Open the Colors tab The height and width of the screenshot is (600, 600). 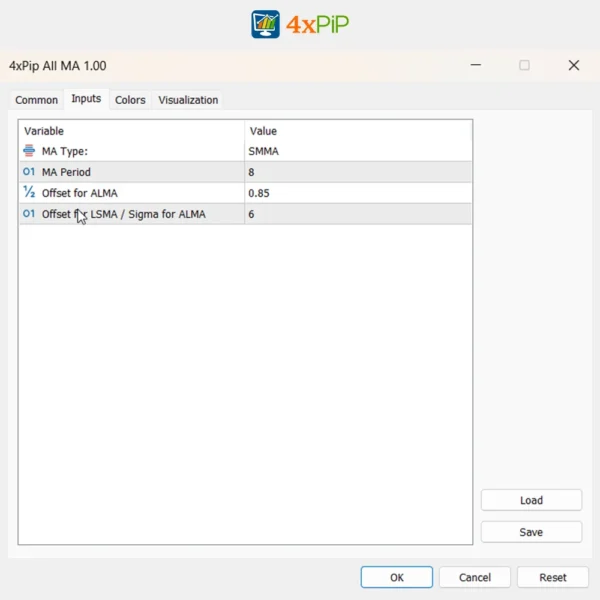coord(130,100)
